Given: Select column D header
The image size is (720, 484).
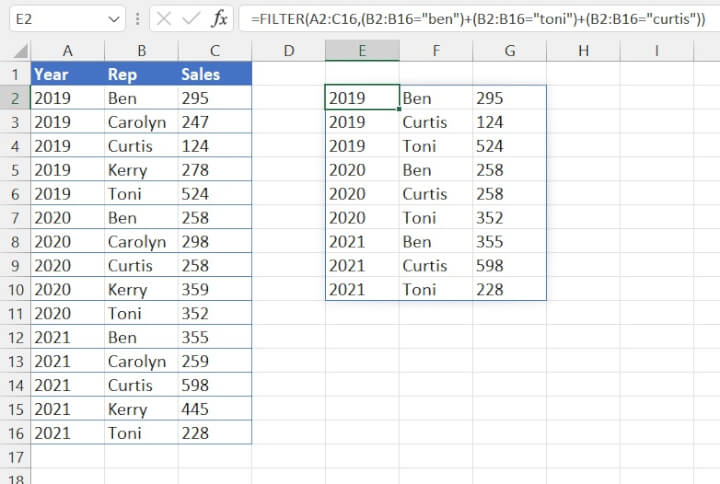Looking at the screenshot, I should pos(288,51).
